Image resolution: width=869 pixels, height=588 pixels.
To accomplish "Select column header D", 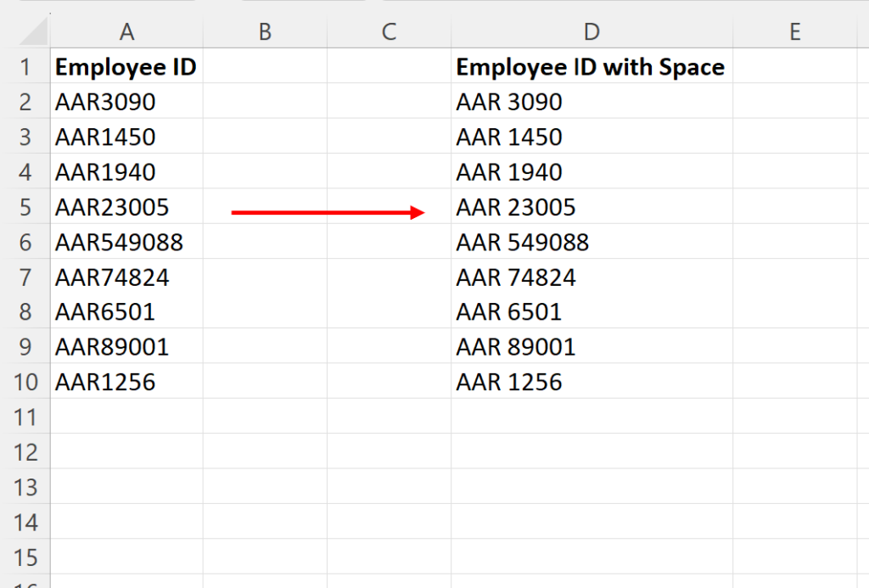I will 591,31.
